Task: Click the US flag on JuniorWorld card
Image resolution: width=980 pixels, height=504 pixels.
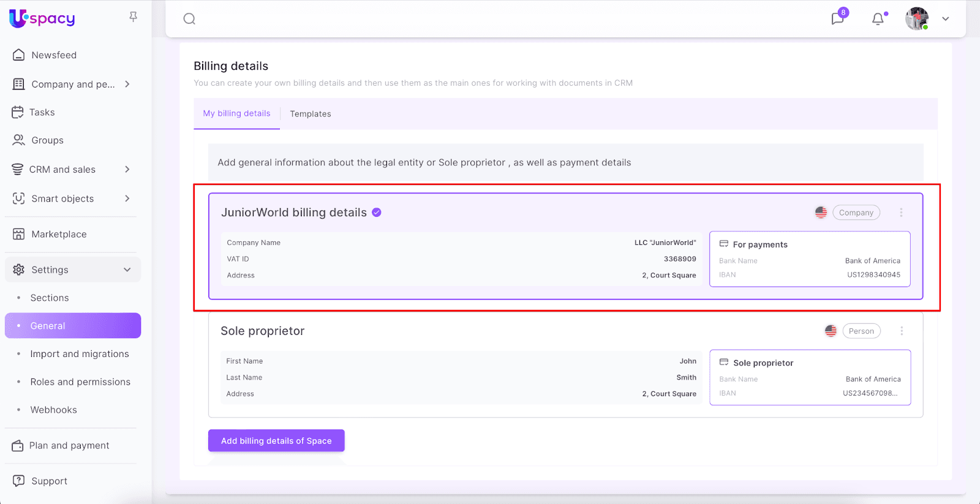Action: pos(821,213)
